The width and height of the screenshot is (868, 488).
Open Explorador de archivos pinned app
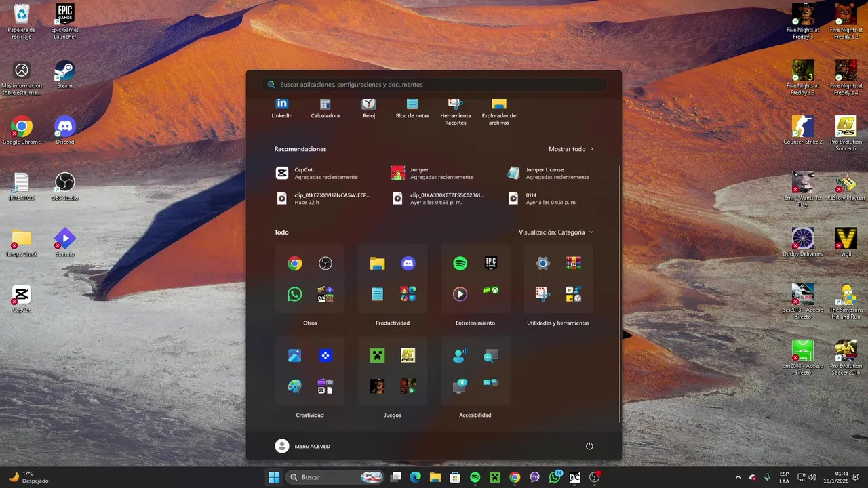point(499,112)
